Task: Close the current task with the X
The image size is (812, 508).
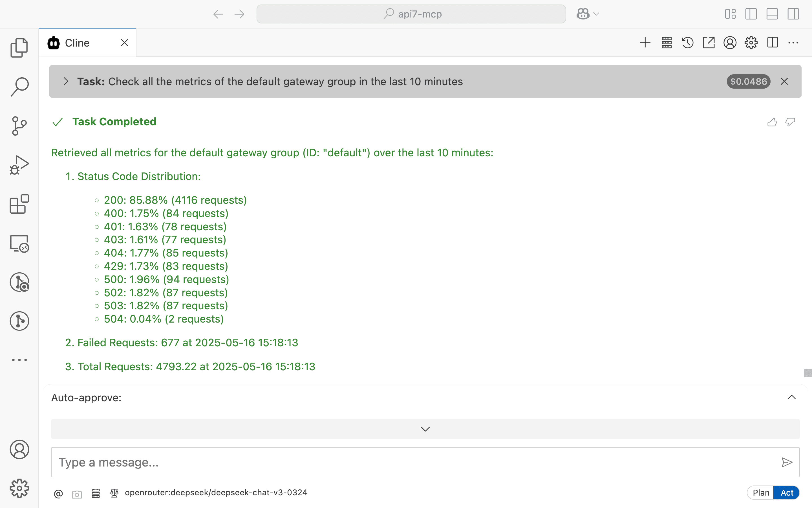Action: click(784, 81)
